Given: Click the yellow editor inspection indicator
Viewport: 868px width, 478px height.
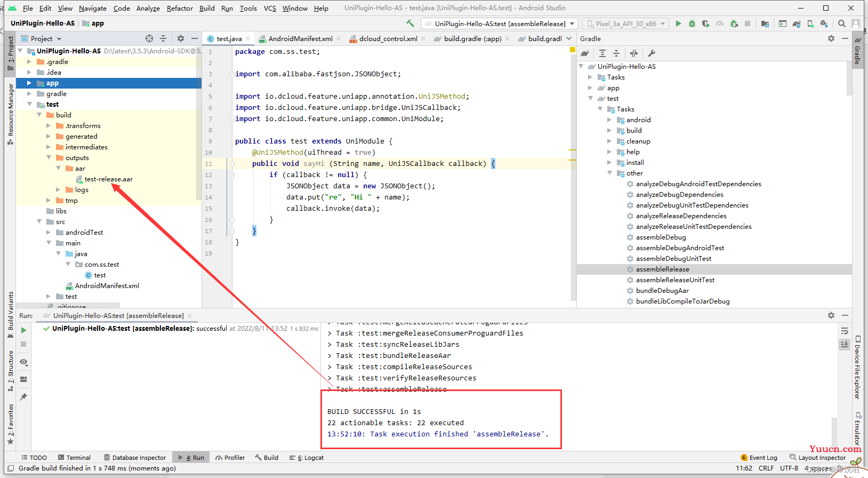Looking at the screenshot, I should coord(573,50).
